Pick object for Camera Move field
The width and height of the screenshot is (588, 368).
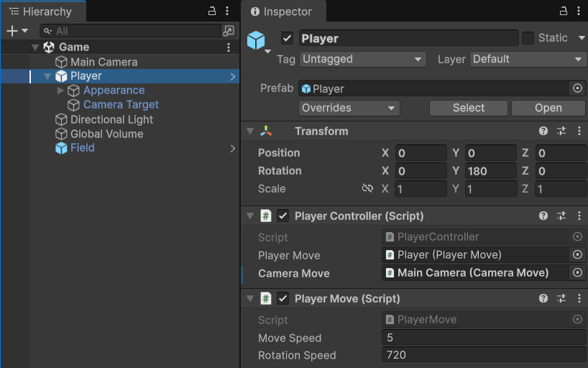point(577,272)
